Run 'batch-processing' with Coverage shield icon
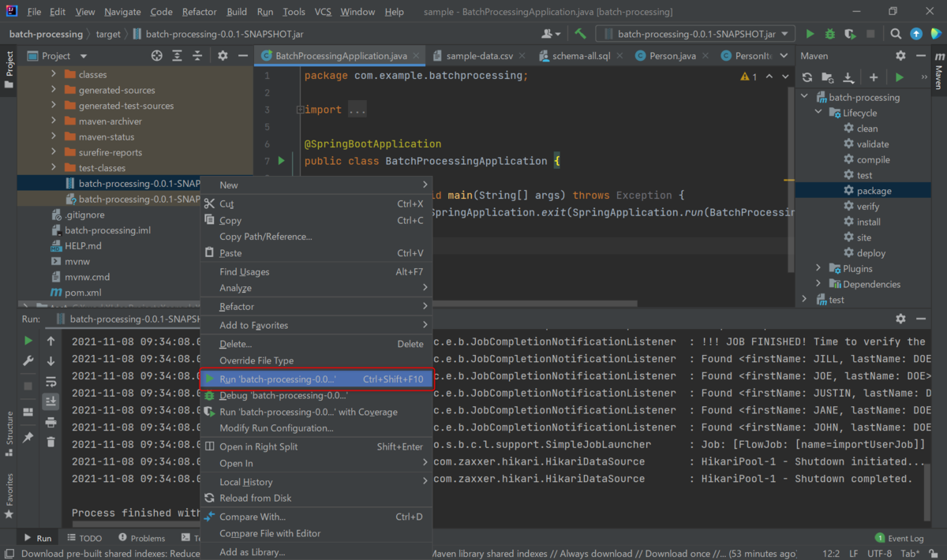 (x=851, y=34)
